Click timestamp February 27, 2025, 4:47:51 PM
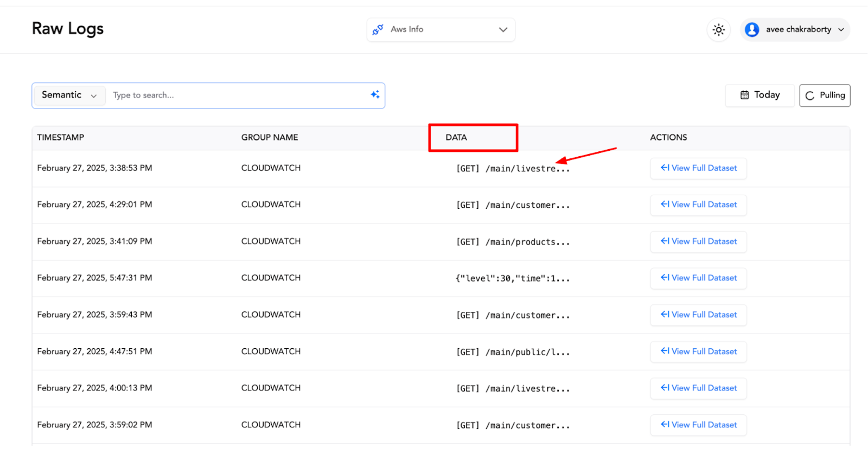 (94, 351)
